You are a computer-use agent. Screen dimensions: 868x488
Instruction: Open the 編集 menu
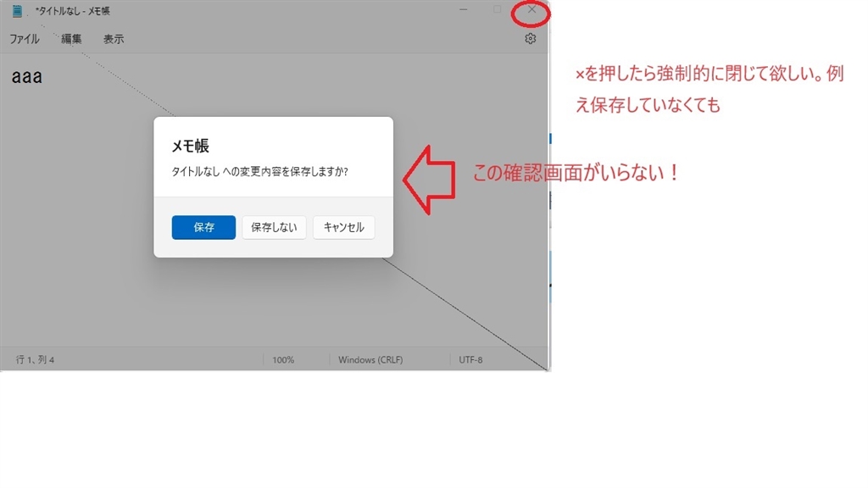[x=71, y=39]
